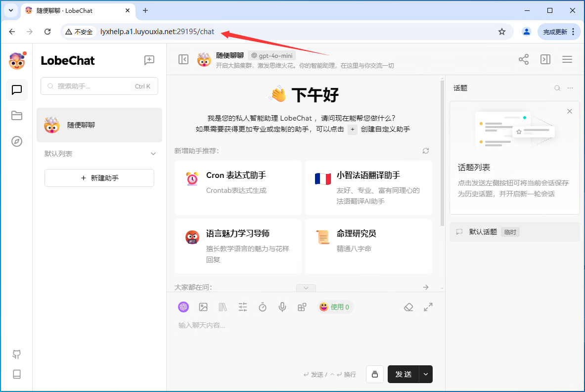Click the knowledge base library icon
The height and width of the screenshot is (392, 585).
223,307
